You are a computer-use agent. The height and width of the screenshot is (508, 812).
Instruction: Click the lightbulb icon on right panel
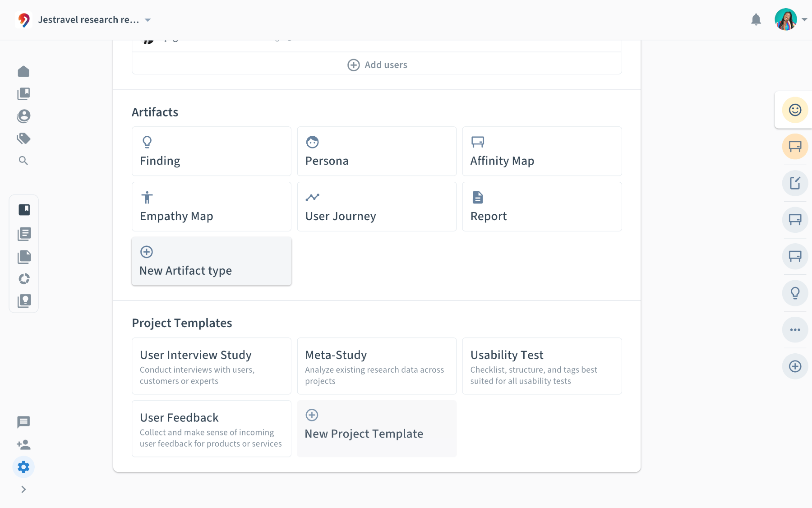[x=795, y=293]
